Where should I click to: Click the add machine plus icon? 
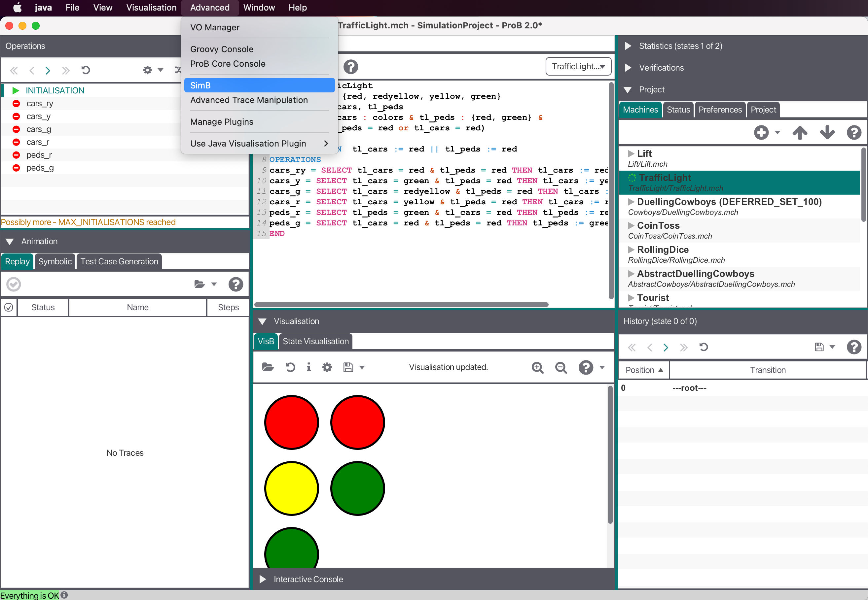pos(761,132)
